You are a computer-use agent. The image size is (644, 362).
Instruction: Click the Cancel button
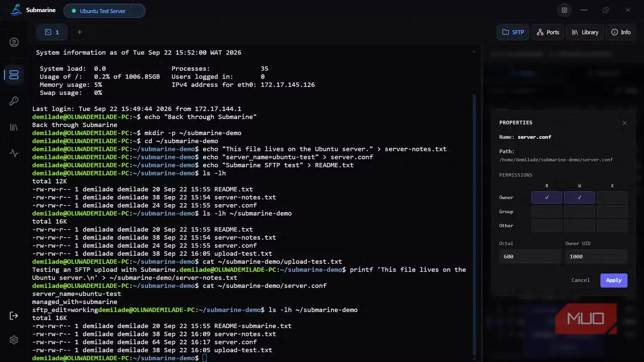coord(580,280)
